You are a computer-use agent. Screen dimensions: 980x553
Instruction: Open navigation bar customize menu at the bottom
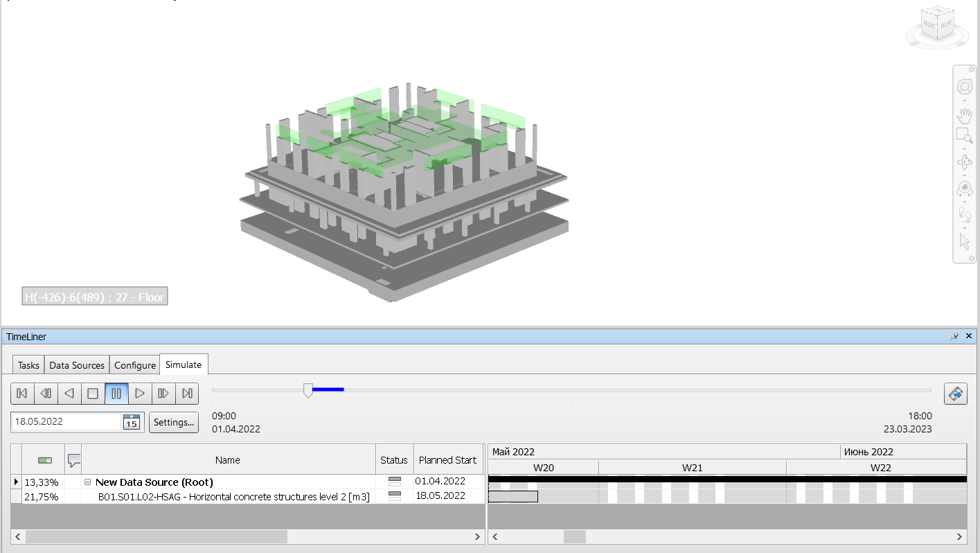[x=971, y=258]
